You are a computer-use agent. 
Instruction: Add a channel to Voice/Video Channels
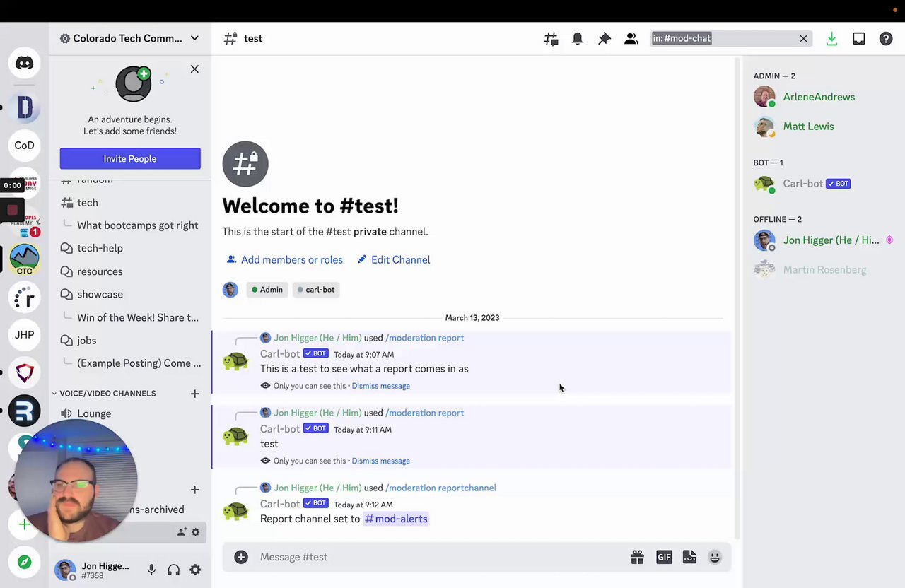point(194,394)
